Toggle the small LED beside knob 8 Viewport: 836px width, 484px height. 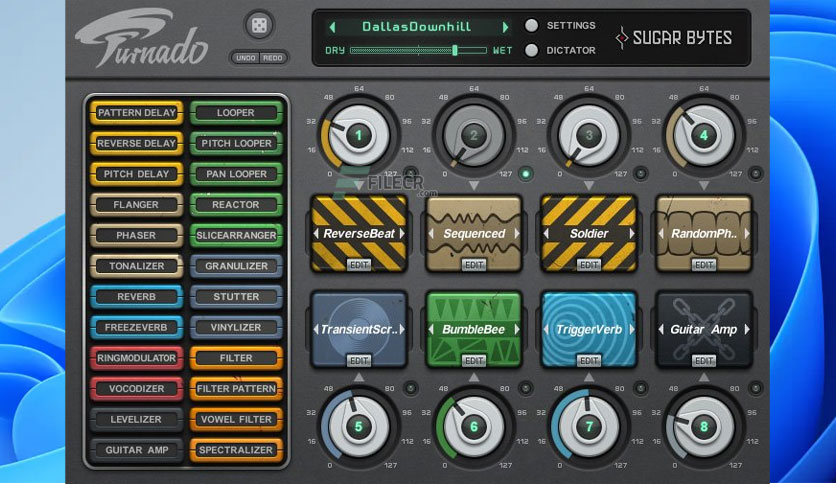[x=755, y=389]
